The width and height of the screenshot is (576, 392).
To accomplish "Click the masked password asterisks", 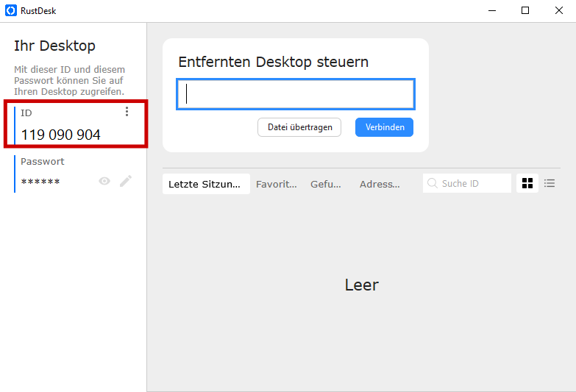I will (40, 182).
